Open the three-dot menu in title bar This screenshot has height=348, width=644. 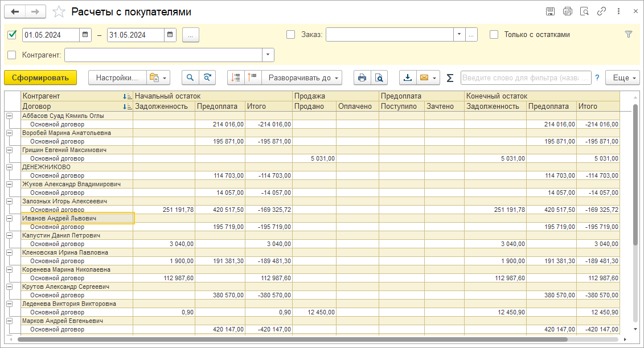pyautogui.click(x=619, y=11)
